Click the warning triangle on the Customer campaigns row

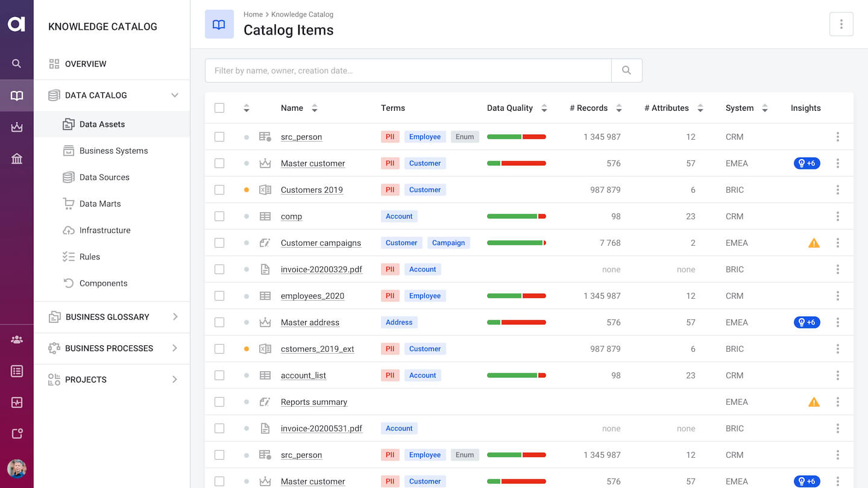tap(814, 242)
